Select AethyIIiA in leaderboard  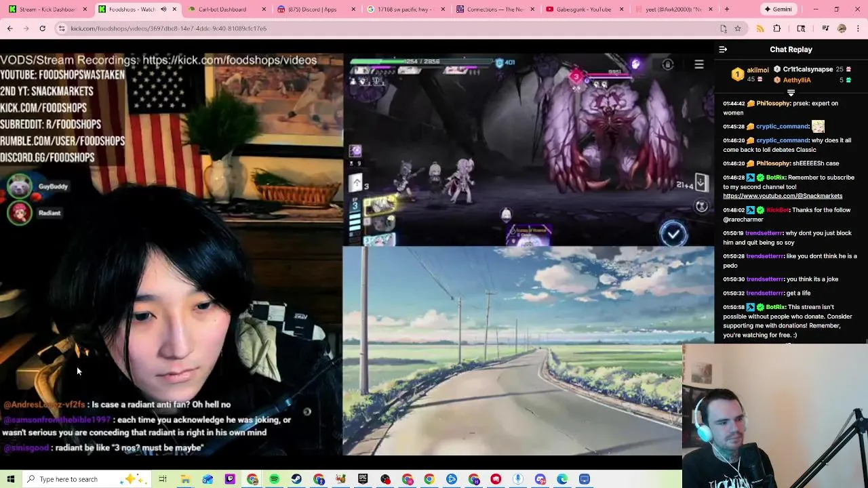[x=796, y=80]
